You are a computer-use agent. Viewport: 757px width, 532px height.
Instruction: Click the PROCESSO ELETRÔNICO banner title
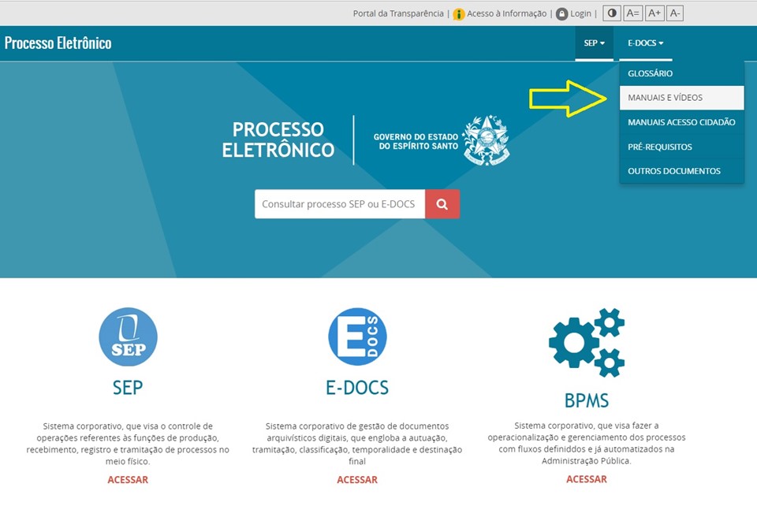[278, 140]
